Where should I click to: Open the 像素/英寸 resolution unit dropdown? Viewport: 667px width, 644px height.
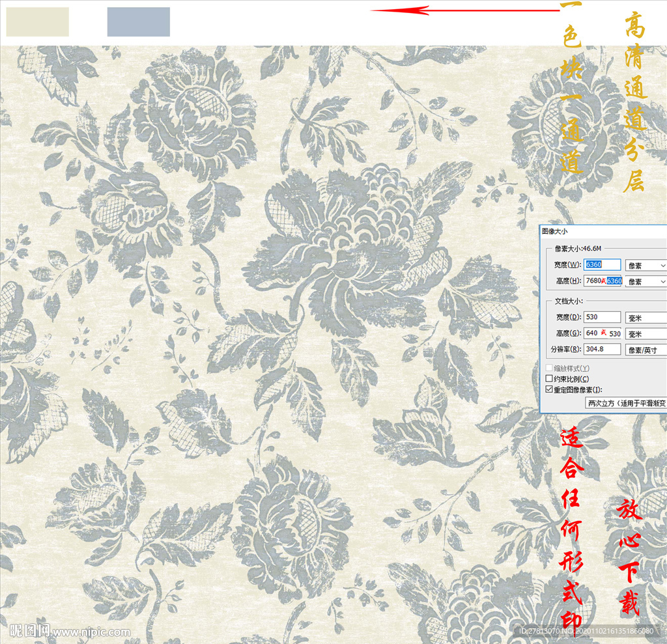[646, 350]
